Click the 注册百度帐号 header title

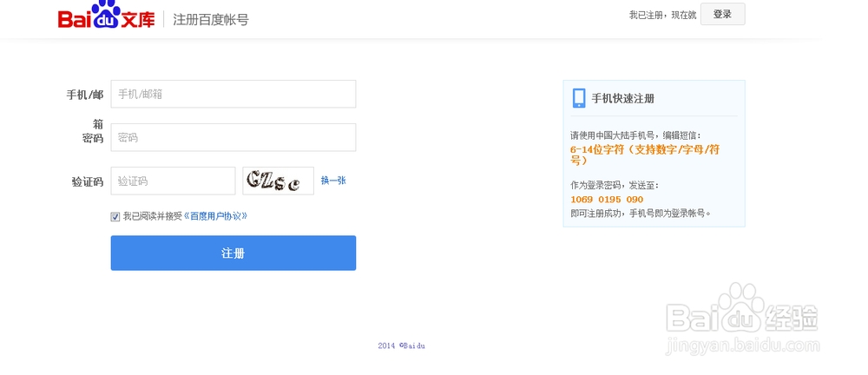[x=211, y=20]
